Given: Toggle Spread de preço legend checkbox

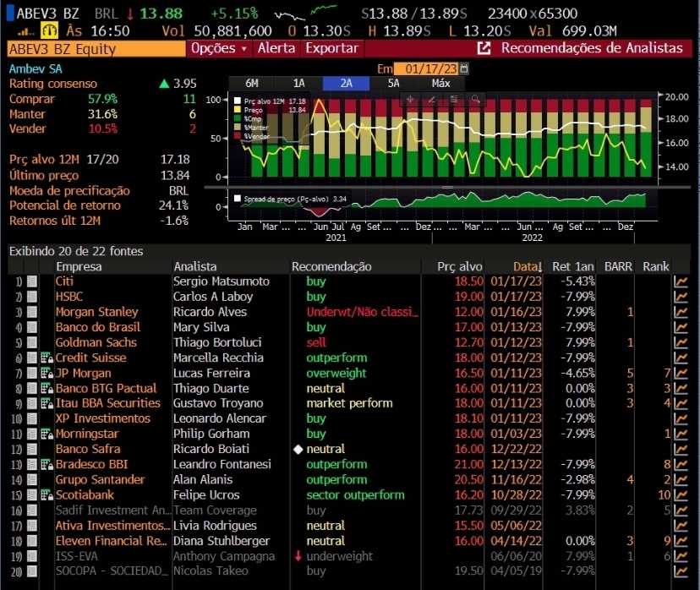Looking at the screenshot, I should coord(237,199).
